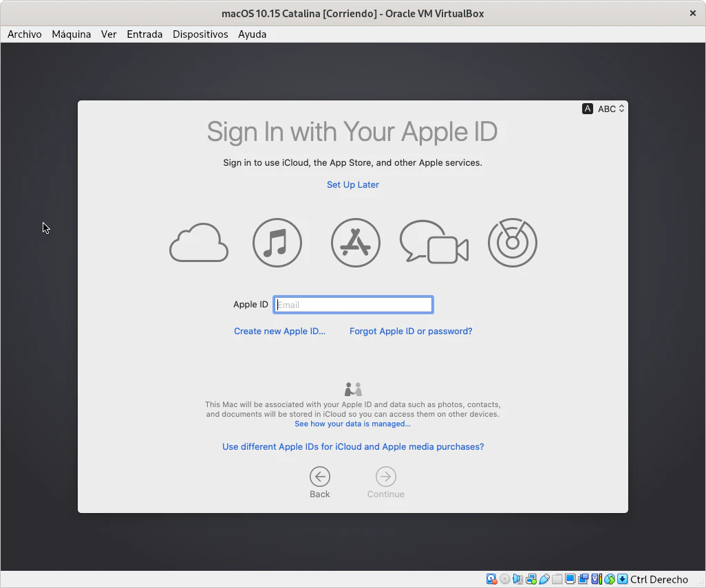Image resolution: width=706 pixels, height=588 pixels.
Task: Open the Dispositivos menu
Action: tap(200, 34)
